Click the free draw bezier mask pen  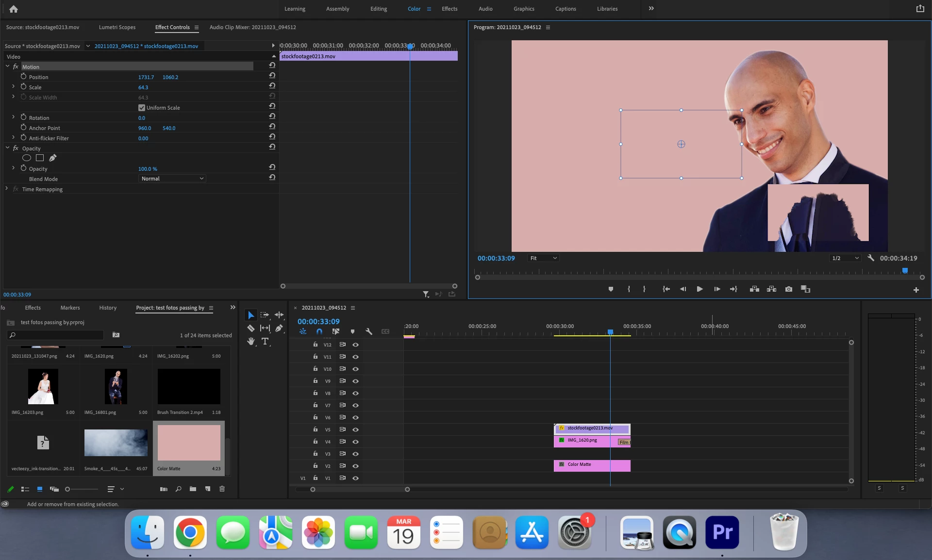coord(53,158)
